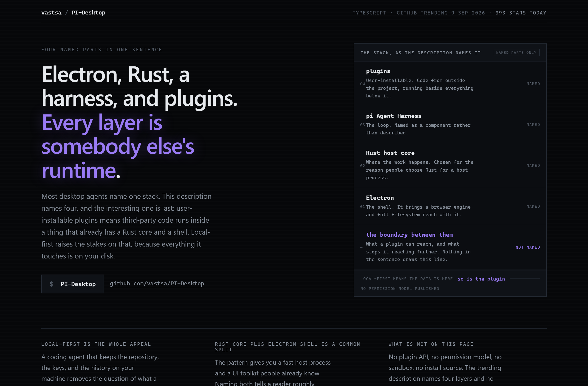This screenshot has height=386, width=588.
Task: Click 'WHAT IS NOT ON THIS PAGE' heading
Action: [431, 344]
